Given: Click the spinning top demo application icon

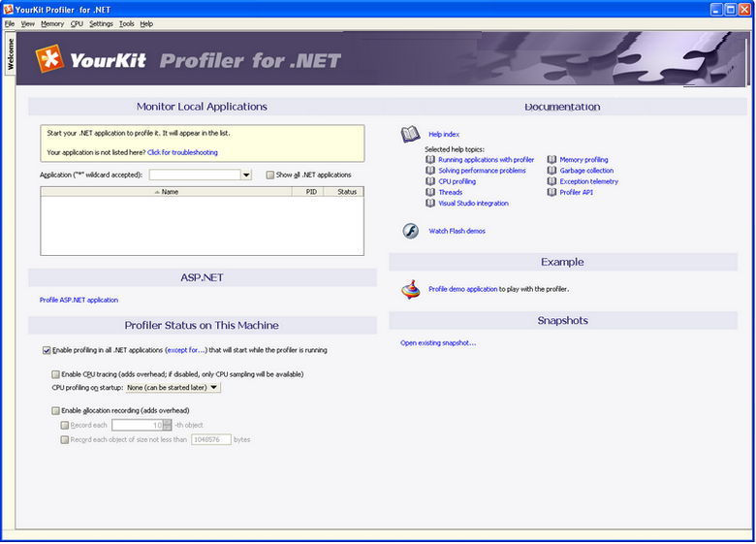Looking at the screenshot, I should tap(410, 289).
